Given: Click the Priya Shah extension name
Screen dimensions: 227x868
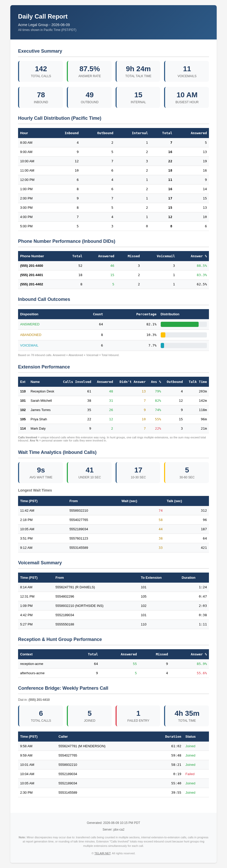Looking at the screenshot, I should 39,419.
